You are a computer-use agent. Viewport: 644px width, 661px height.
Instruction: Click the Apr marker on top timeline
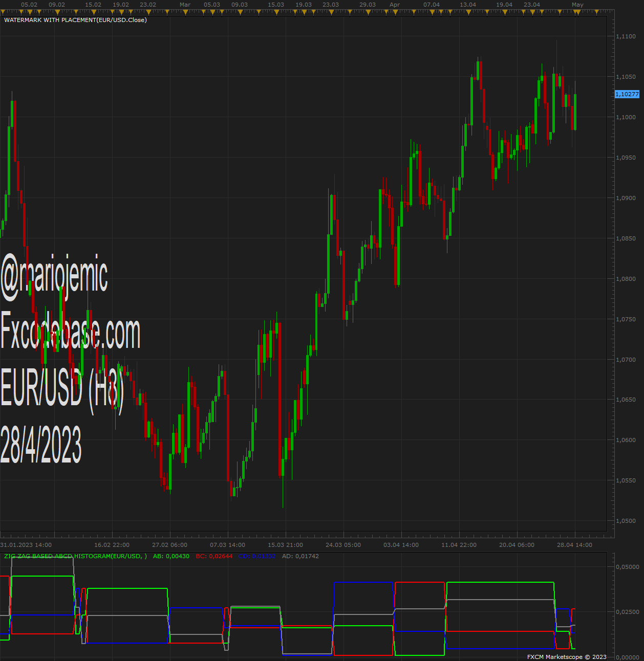[395, 5]
